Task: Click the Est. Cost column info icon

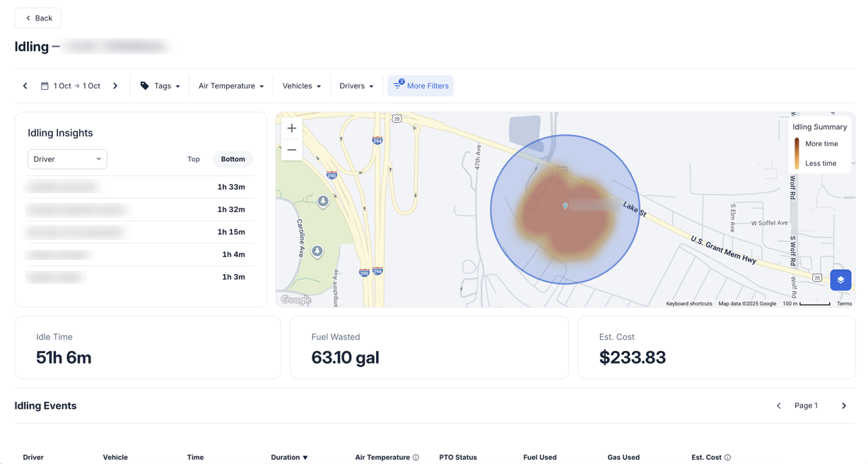Action: [x=727, y=457]
